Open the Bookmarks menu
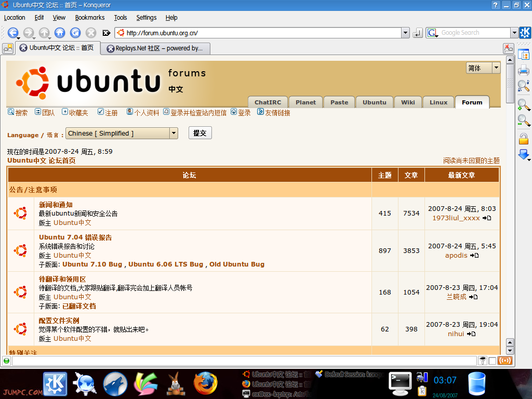 (x=89, y=18)
